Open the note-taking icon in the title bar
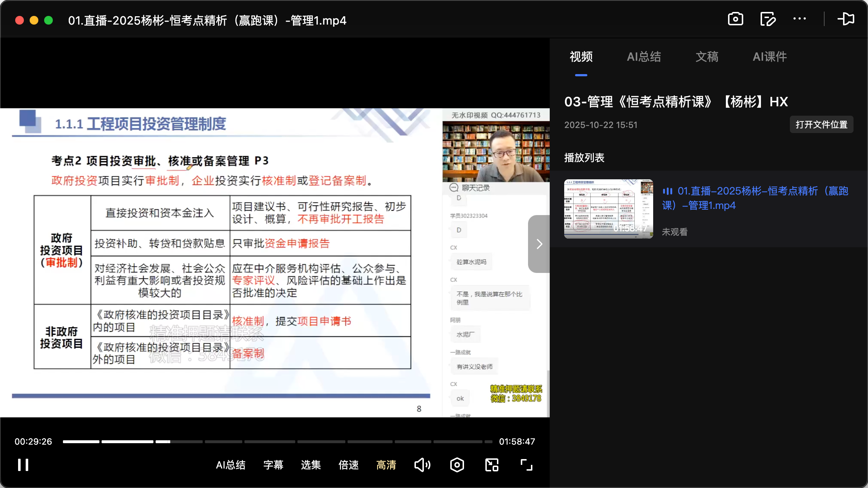The image size is (868, 488). tap(767, 19)
